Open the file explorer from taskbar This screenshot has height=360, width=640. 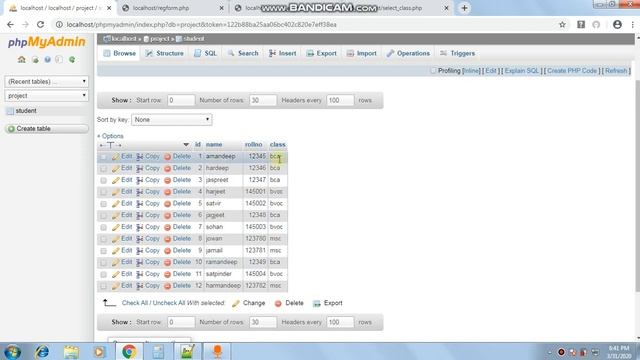[71, 351]
